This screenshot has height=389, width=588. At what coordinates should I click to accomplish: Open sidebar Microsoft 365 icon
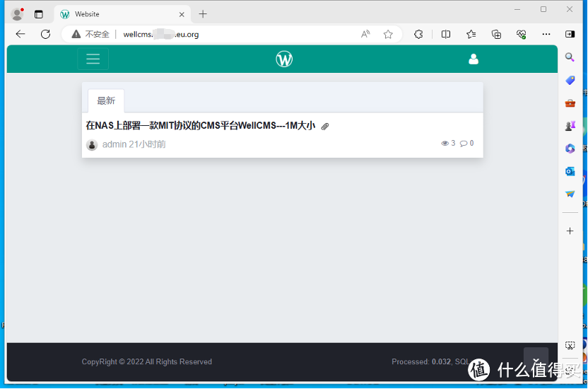pyautogui.click(x=570, y=149)
